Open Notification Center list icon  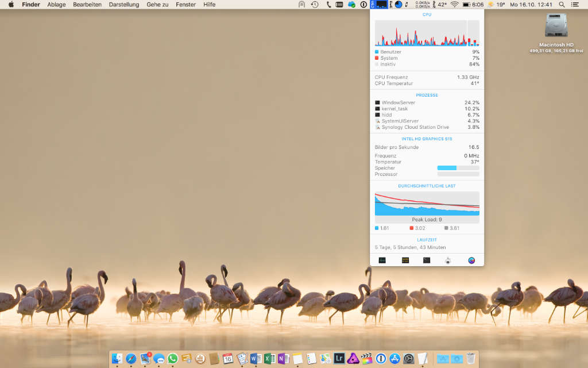[575, 5]
